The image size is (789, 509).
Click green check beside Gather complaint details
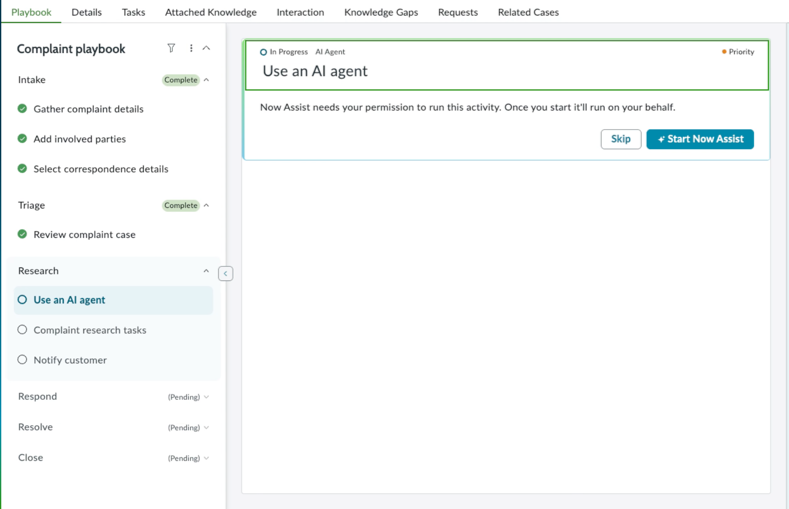point(22,109)
